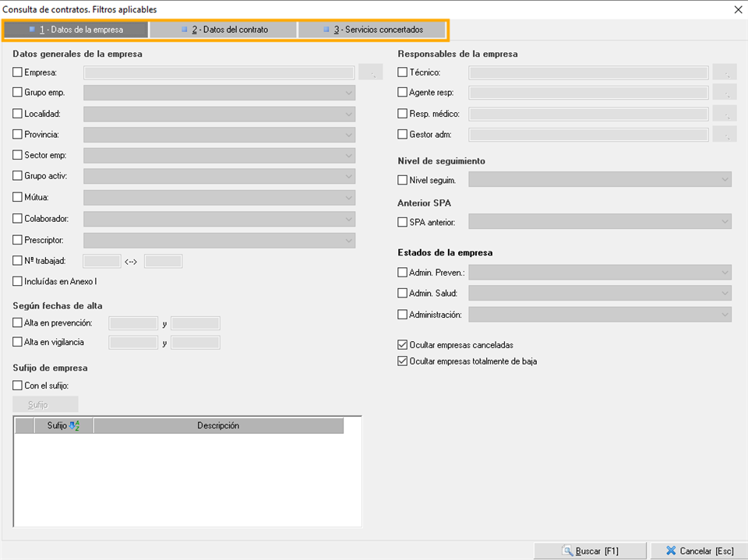Open the Servicios concertados tab
Image resolution: width=748 pixels, height=560 pixels.
tap(372, 30)
